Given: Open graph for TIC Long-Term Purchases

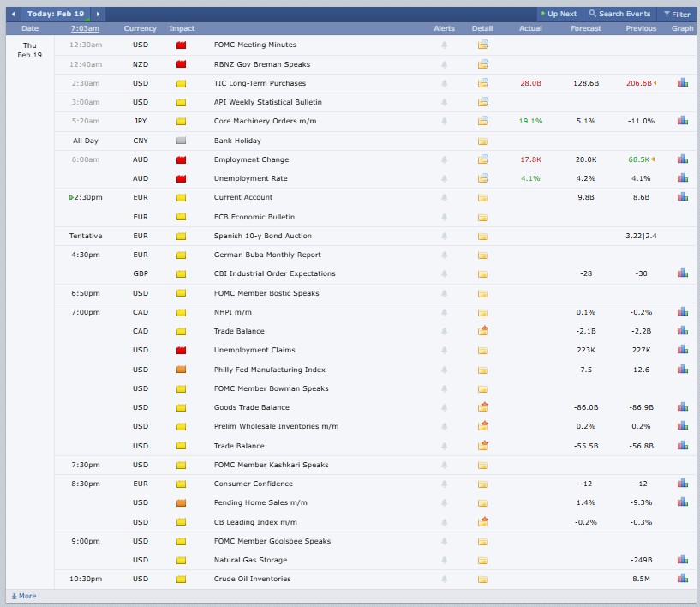Looking at the screenshot, I should click(x=682, y=83).
